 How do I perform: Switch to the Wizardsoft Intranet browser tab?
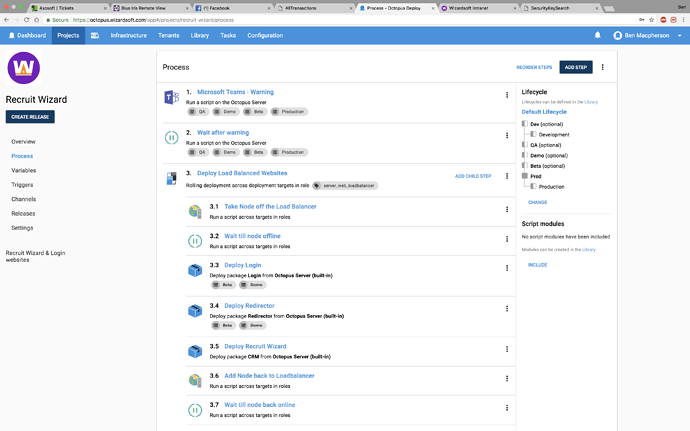click(x=479, y=8)
